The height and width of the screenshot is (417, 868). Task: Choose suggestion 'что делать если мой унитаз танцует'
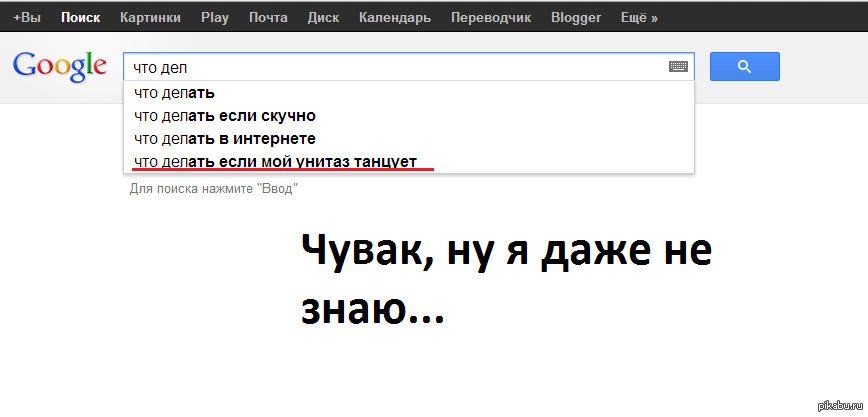(409, 161)
